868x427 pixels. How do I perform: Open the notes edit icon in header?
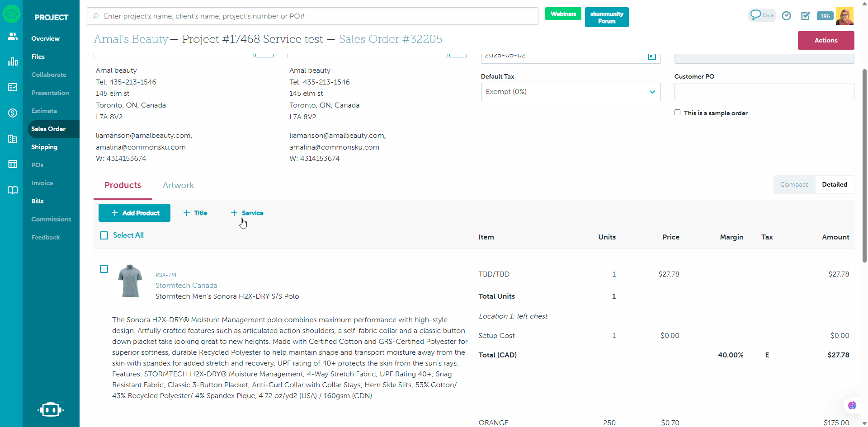806,16
